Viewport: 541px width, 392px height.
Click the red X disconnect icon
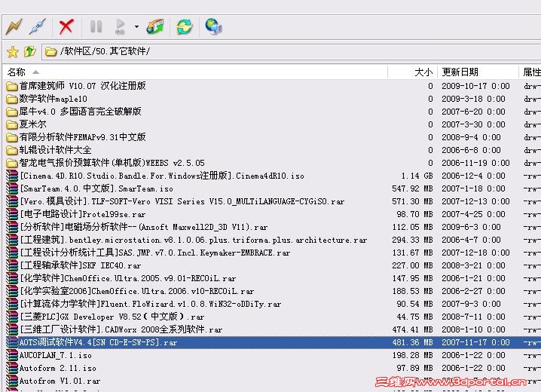(x=66, y=27)
